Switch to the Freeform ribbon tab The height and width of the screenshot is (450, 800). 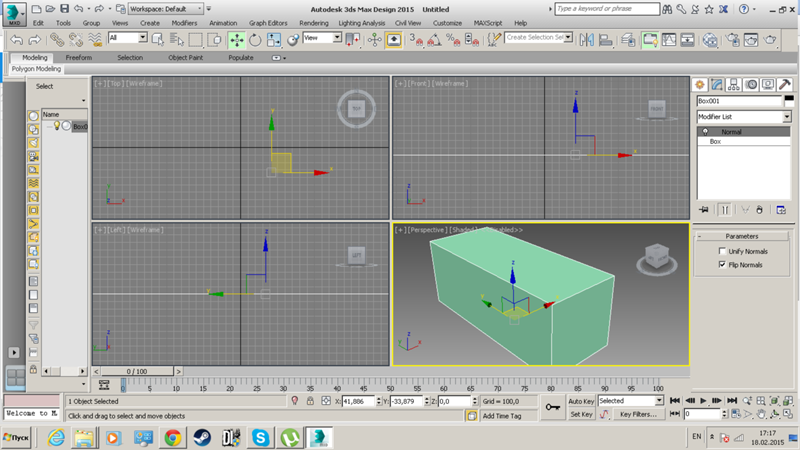(79, 58)
